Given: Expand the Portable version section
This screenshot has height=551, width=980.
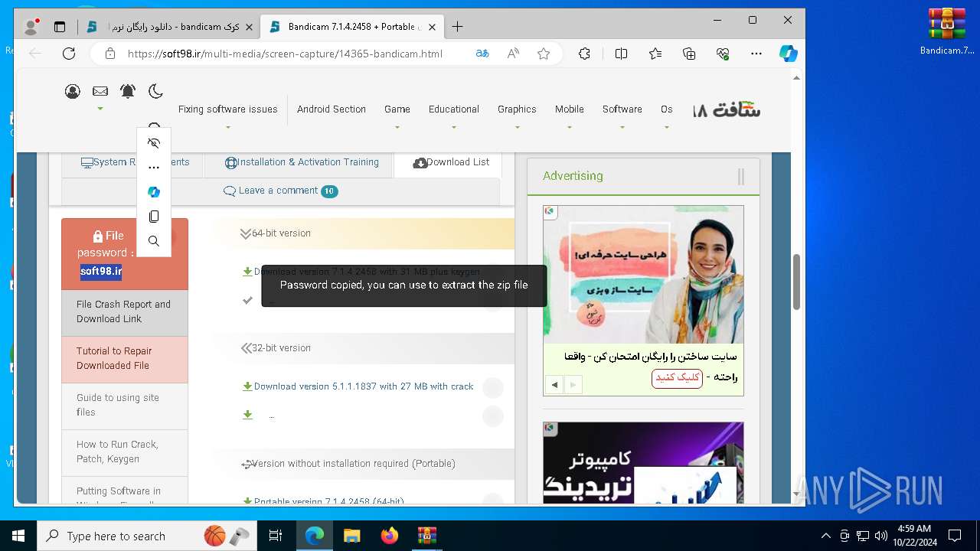Looking at the screenshot, I should [363, 464].
